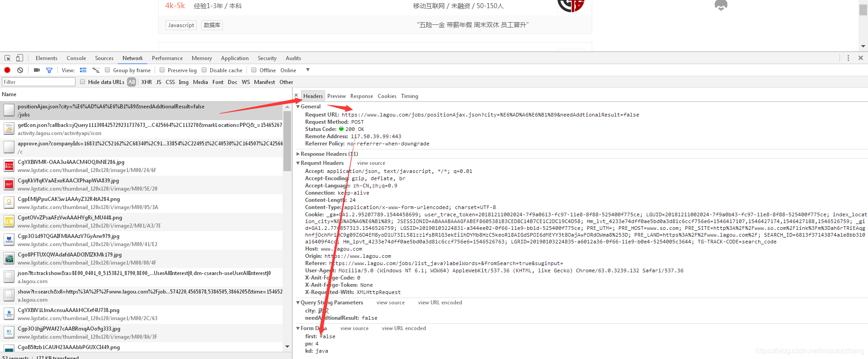The width and height of the screenshot is (868, 359).
Task: Enable Group by frame checkbox
Action: coord(108,70)
